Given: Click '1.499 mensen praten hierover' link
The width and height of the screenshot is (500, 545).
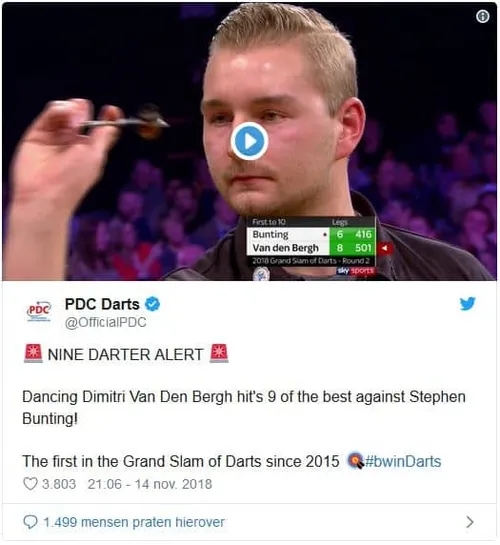Looking at the screenshot, I should 134,522.
